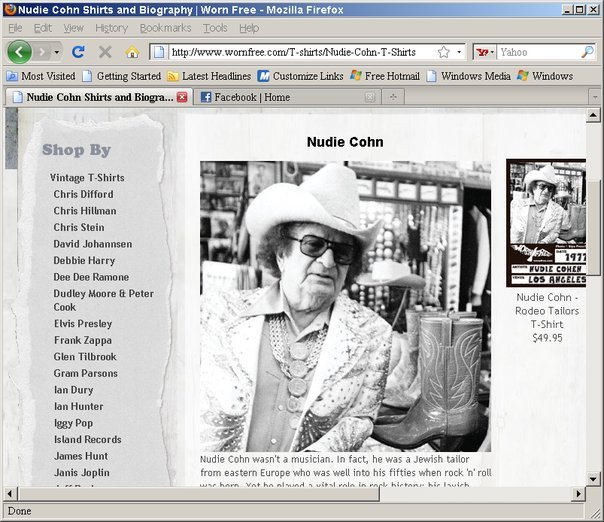The image size is (604, 522).
Task: Open the Chris Difford link
Action: (84, 194)
